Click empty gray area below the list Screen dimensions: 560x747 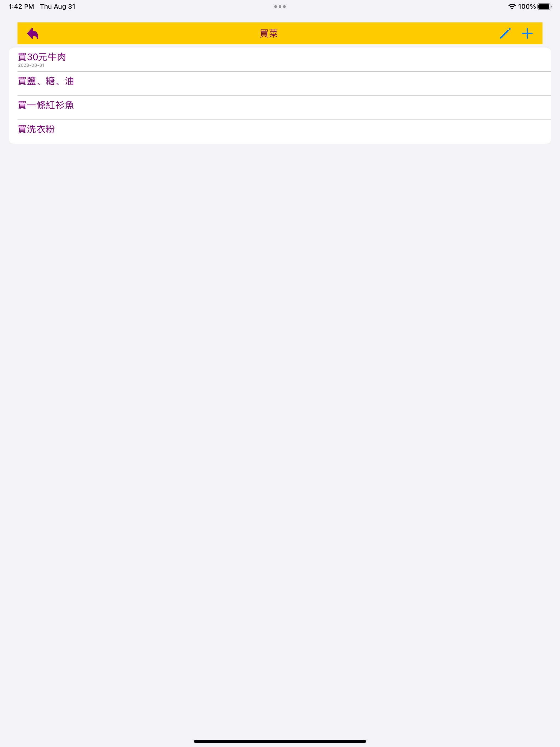click(x=280, y=405)
